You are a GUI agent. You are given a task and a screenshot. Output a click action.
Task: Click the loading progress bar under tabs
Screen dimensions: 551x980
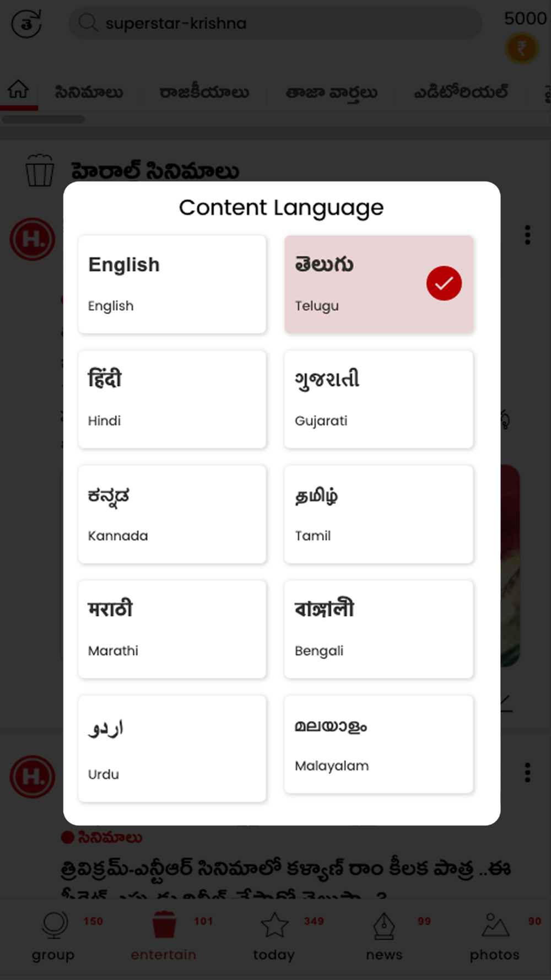tap(43, 119)
